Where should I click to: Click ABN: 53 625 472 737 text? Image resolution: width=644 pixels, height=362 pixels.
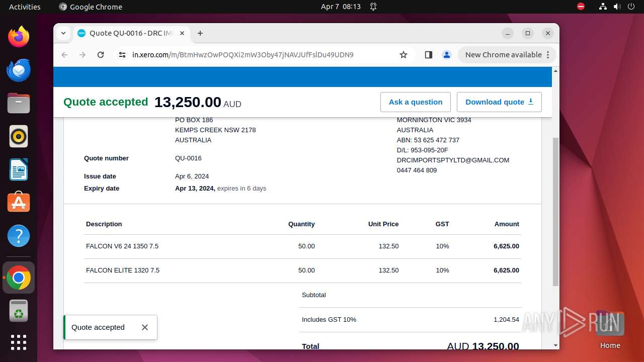[428, 140]
